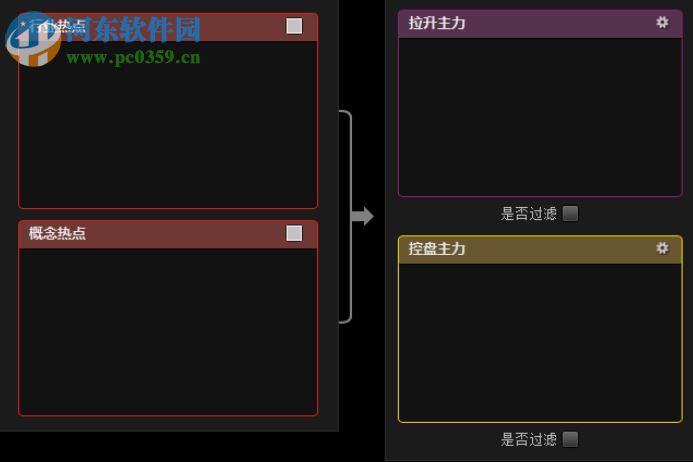
Task: Toggle checkbox in 行业热点 panel header
Action: [294, 26]
